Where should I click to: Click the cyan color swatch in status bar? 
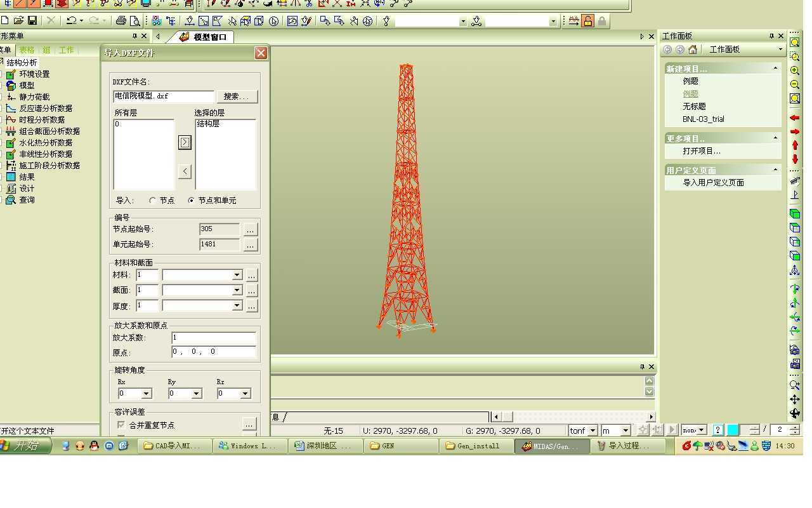(x=733, y=430)
